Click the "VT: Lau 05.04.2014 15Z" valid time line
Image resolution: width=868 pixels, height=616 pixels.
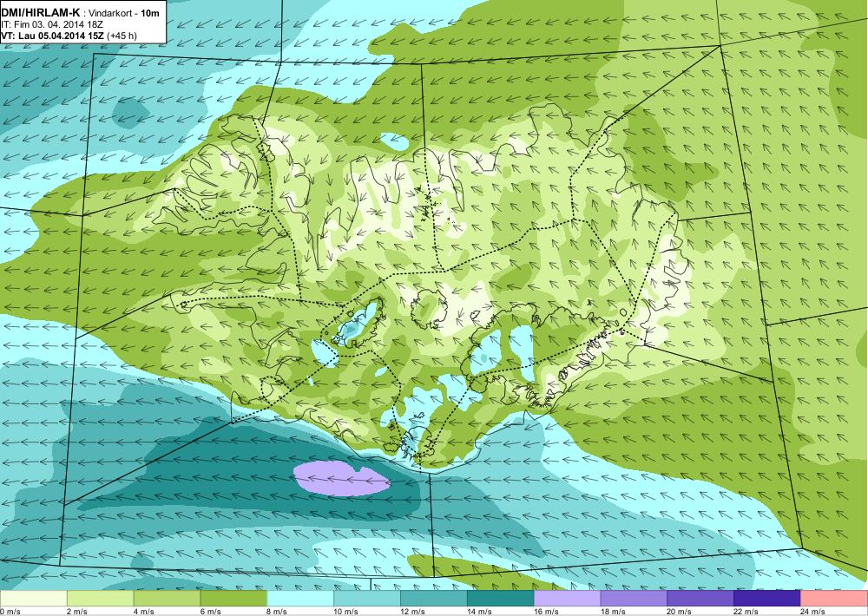point(53,36)
